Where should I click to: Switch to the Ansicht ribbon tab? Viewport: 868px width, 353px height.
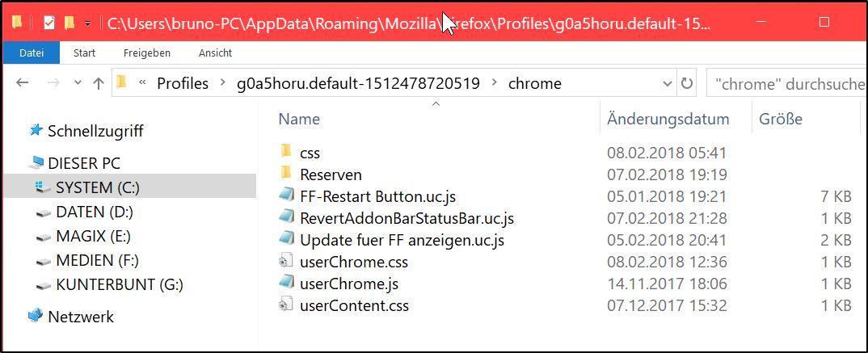coord(215,53)
